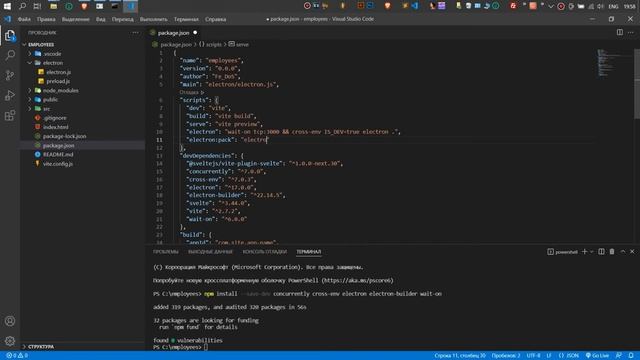Screen dimensions: 640x360
Task: Go to line via Строка 11 status item
Action: [460, 356]
